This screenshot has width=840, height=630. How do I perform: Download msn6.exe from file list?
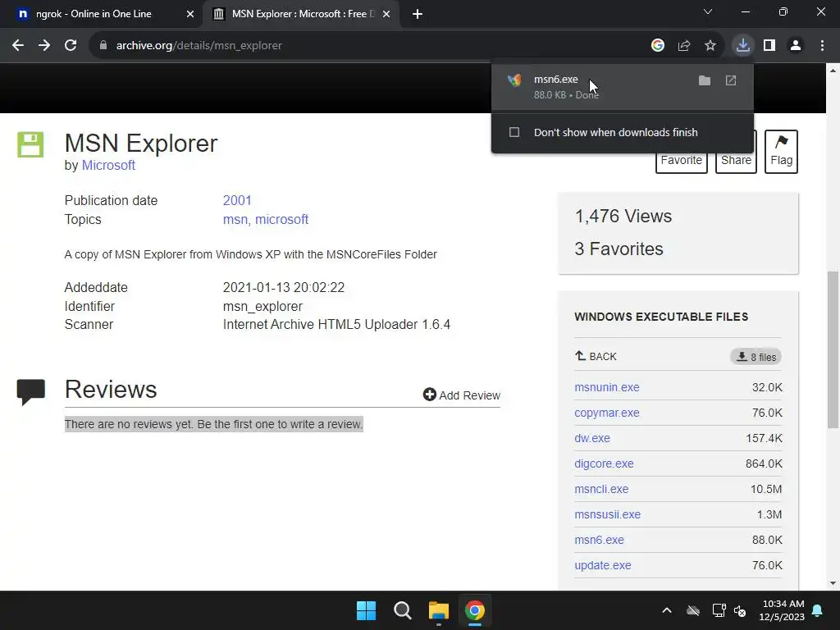pyautogui.click(x=599, y=540)
